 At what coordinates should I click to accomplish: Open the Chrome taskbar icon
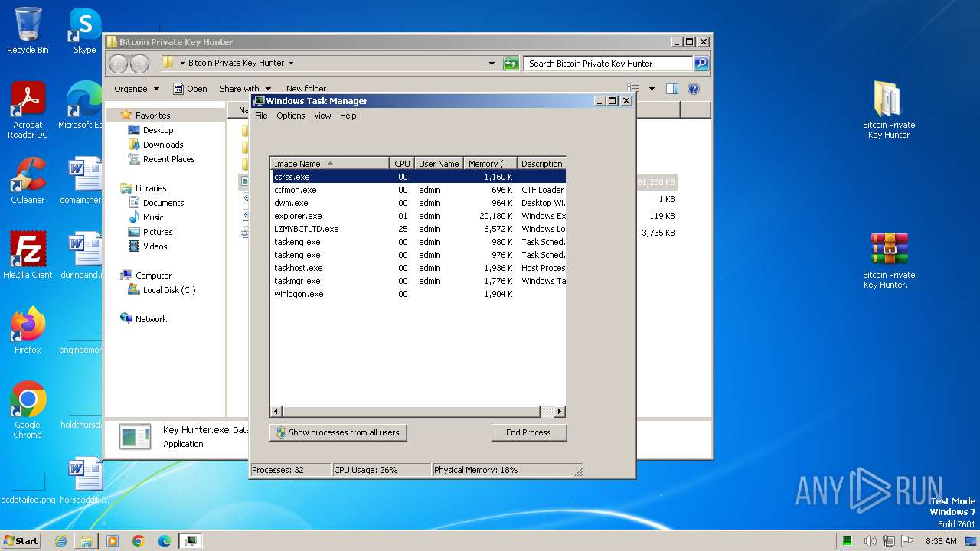(139, 541)
